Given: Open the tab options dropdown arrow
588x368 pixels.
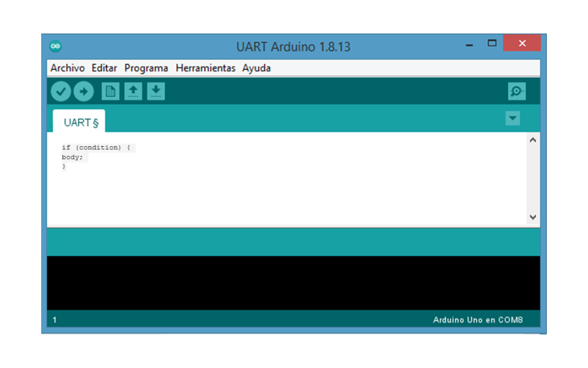Looking at the screenshot, I should [x=513, y=118].
